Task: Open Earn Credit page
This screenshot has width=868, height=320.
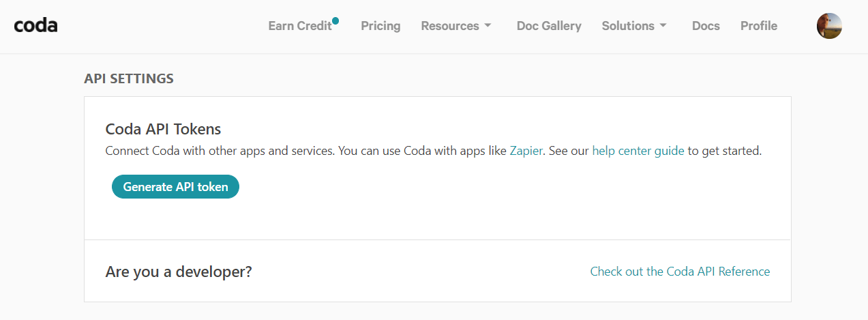Action: click(300, 26)
